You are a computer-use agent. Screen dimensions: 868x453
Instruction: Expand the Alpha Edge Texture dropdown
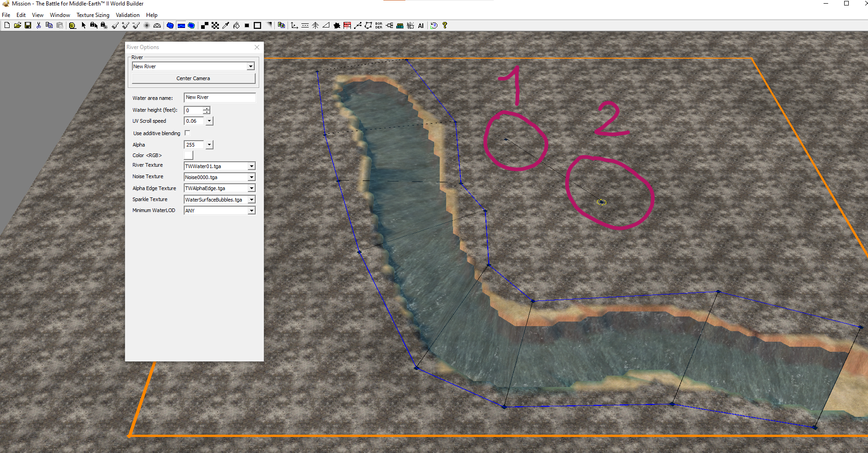(x=251, y=188)
